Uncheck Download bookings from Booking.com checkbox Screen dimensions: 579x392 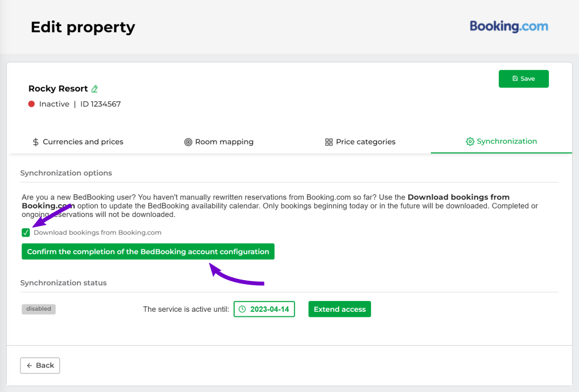tap(26, 233)
